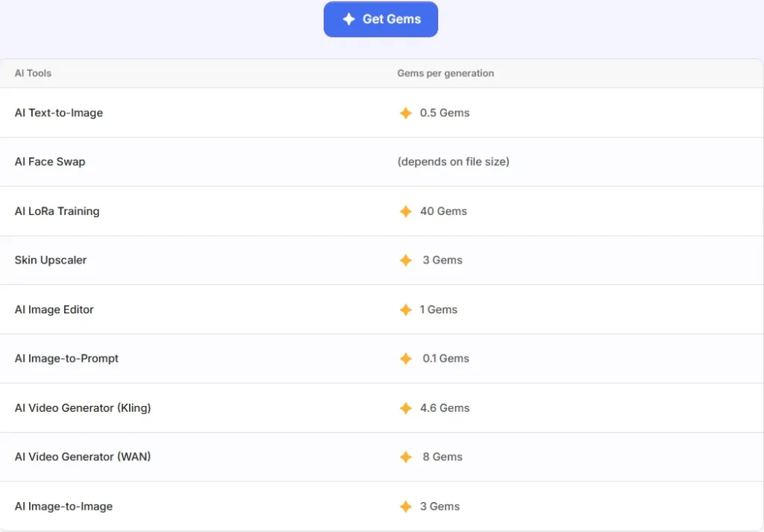Image resolution: width=764 pixels, height=532 pixels.
Task: Click the Gems per generation column header
Action: [445, 73]
